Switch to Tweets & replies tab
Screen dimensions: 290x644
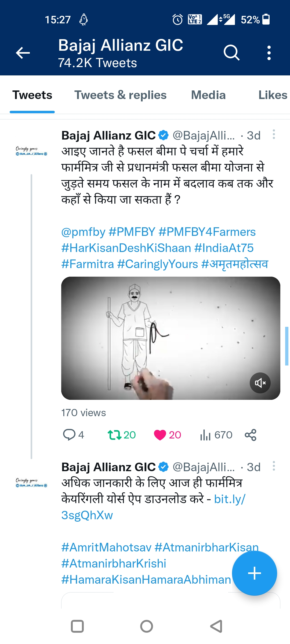point(120,95)
